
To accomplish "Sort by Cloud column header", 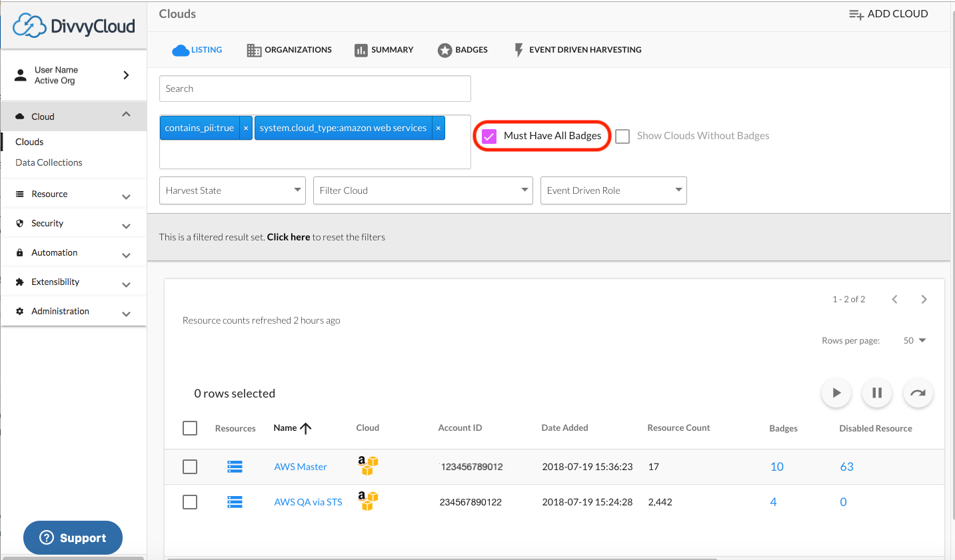I will coord(367,428).
